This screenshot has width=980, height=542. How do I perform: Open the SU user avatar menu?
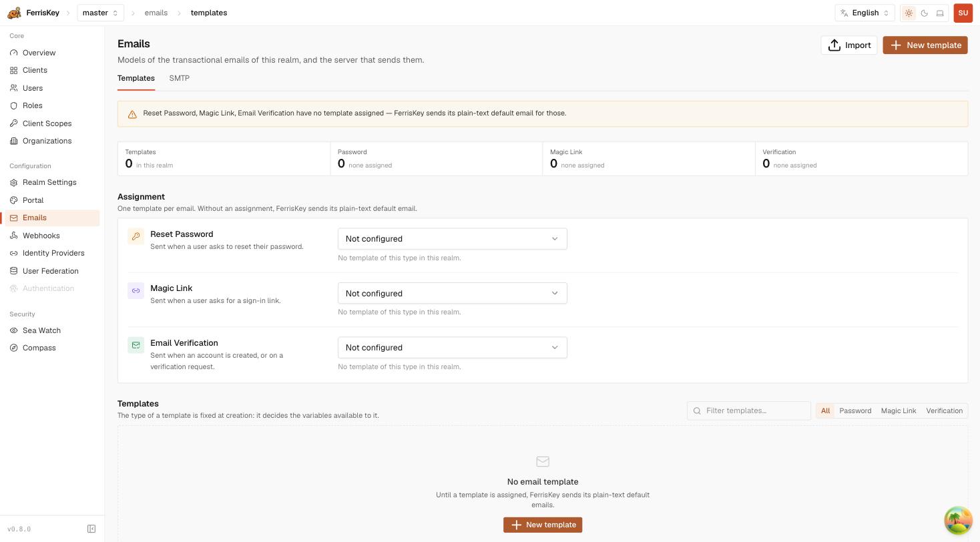pyautogui.click(x=963, y=13)
